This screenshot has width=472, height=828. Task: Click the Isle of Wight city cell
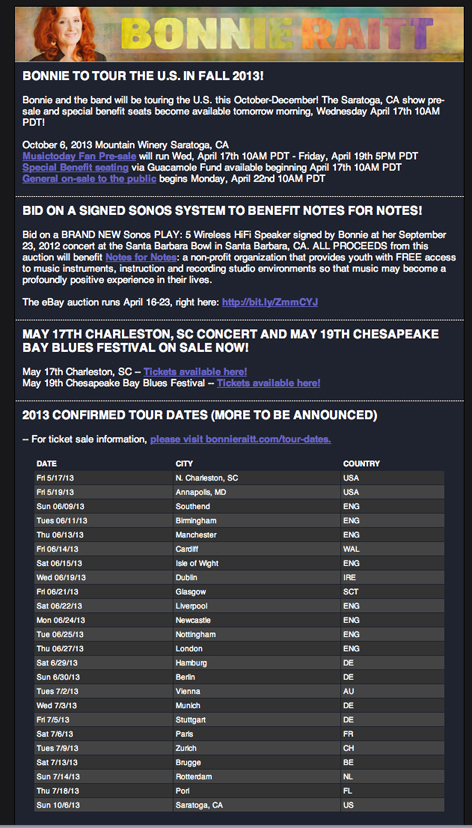(x=197, y=563)
